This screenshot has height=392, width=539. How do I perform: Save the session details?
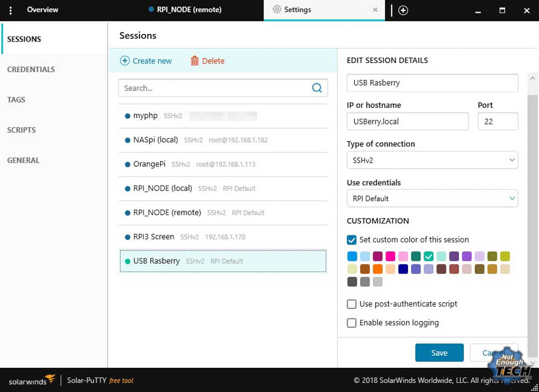click(439, 353)
